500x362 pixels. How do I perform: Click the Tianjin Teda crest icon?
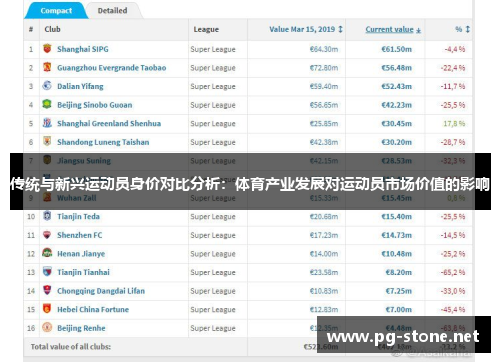coord(47,216)
